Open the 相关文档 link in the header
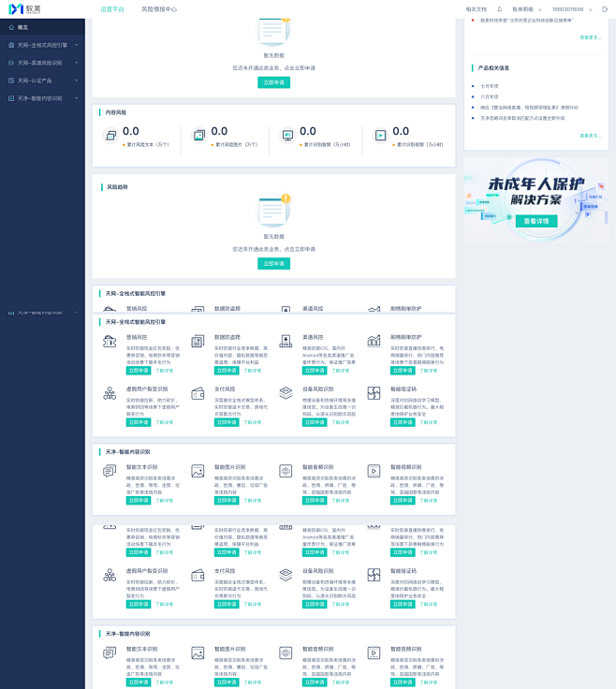The width and height of the screenshot is (616, 689). click(x=477, y=9)
